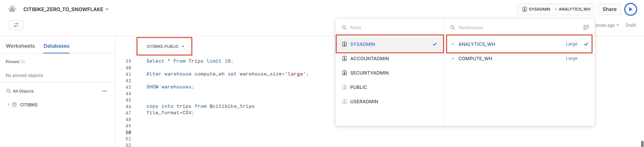Click the copy into trips statement line

200,106
